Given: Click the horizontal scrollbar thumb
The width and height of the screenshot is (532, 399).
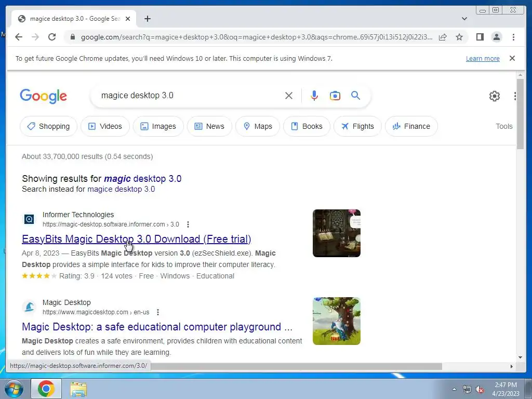Looking at the screenshot, I should [x=296, y=366].
